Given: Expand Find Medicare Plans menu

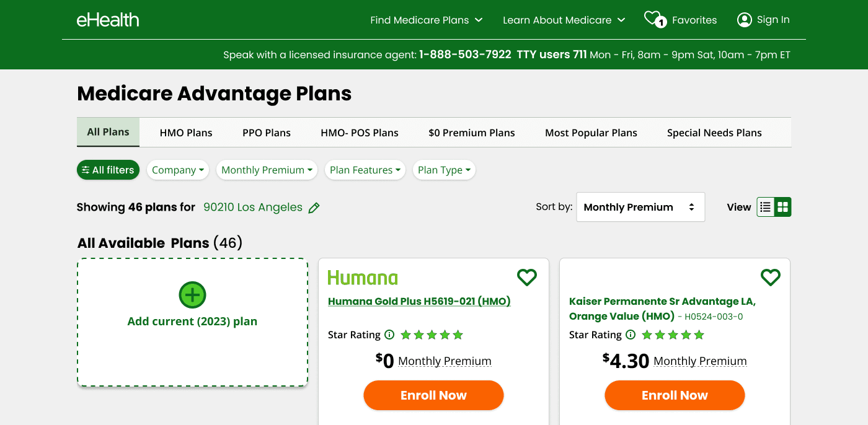Looking at the screenshot, I should coord(426,20).
